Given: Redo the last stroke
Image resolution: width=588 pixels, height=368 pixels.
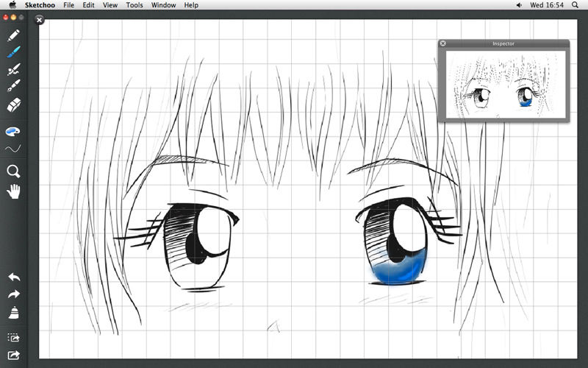Looking at the screenshot, I should coord(14,294).
